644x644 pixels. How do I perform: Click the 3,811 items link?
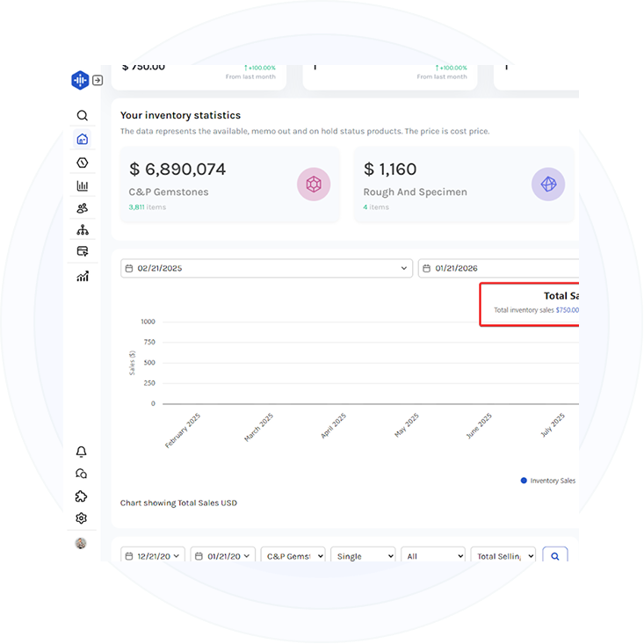click(147, 207)
